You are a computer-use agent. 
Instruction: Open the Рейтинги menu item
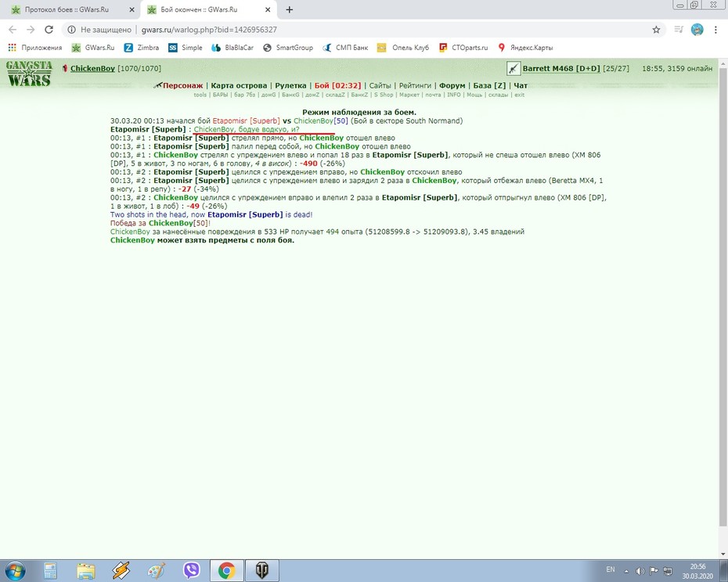click(415, 85)
